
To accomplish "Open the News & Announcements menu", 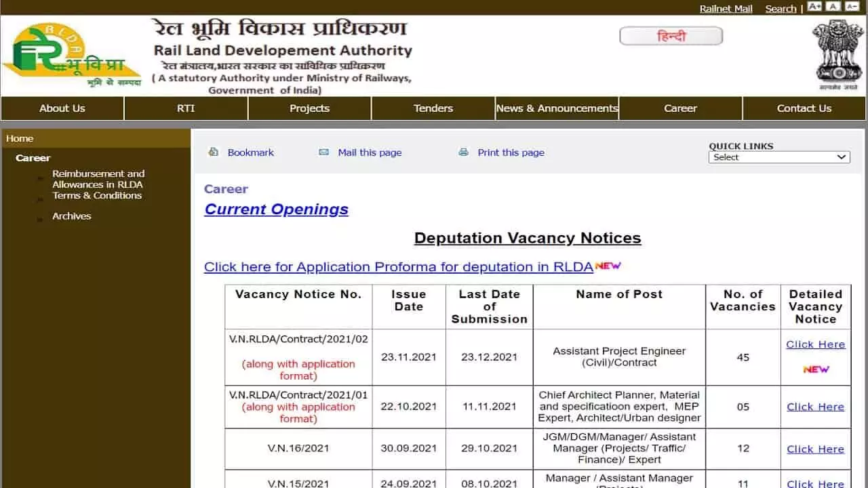I will [557, 108].
